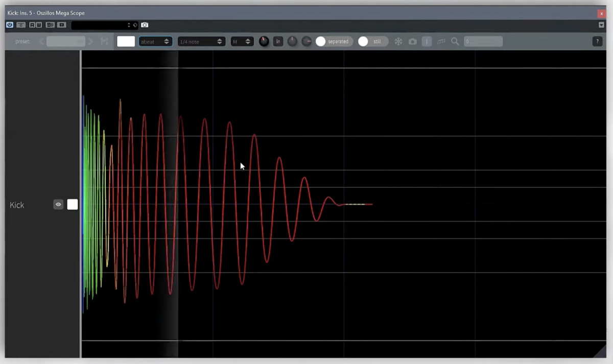Click the R automation read button

click(32, 25)
